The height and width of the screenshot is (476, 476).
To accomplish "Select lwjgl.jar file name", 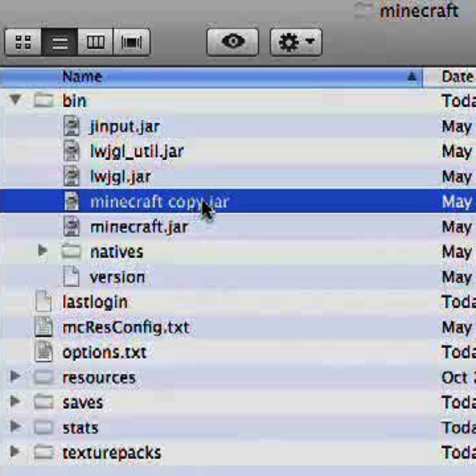I will (x=121, y=177).
